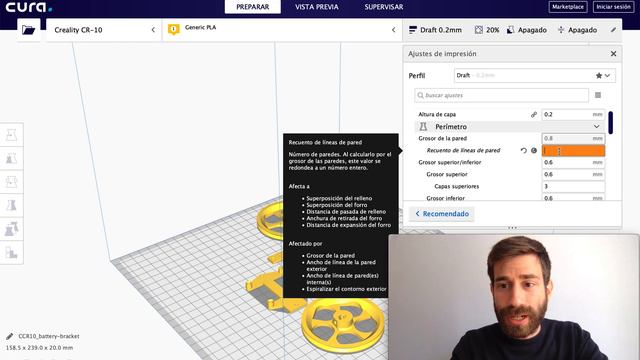
Task: Open file with the folder icon
Action: click(x=29, y=30)
